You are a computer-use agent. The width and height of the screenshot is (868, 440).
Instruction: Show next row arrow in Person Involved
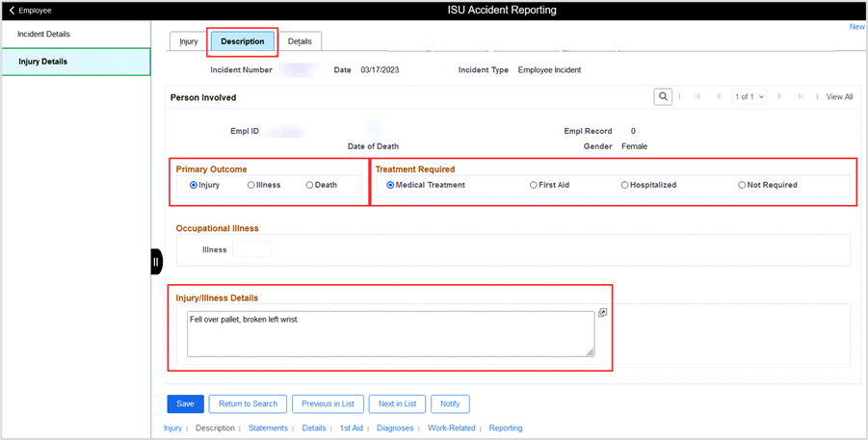coord(779,97)
